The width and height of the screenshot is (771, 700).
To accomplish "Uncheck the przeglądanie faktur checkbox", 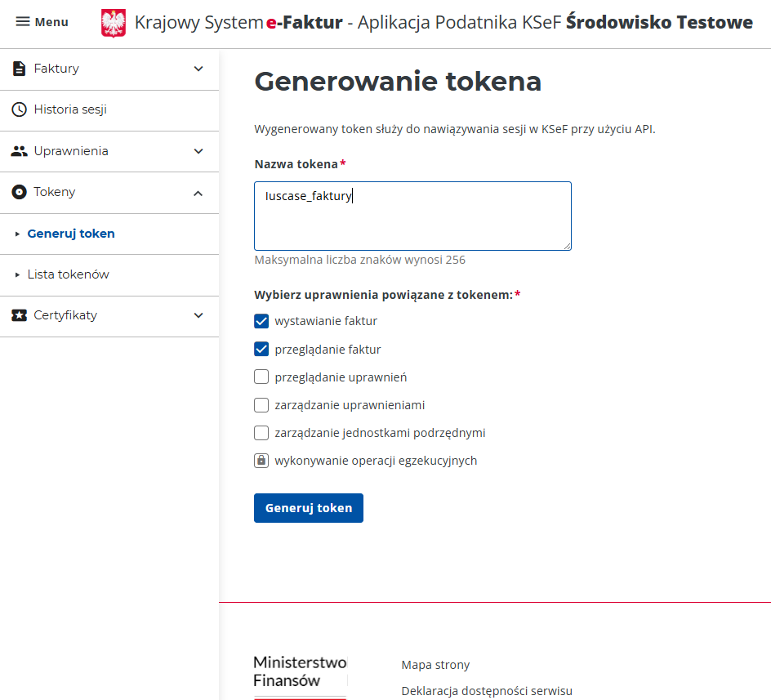I will (261, 350).
